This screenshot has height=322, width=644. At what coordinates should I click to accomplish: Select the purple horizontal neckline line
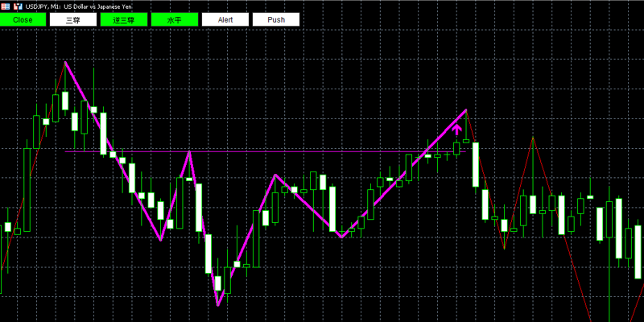pyautogui.click(x=266, y=151)
